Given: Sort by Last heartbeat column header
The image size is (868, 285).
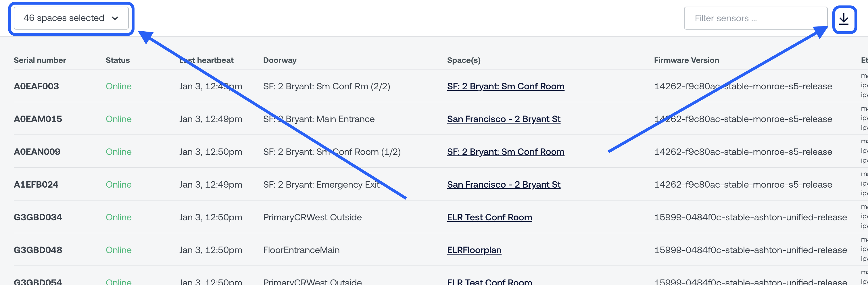Looking at the screenshot, I should pyautogui.click(x=206, y=60).
